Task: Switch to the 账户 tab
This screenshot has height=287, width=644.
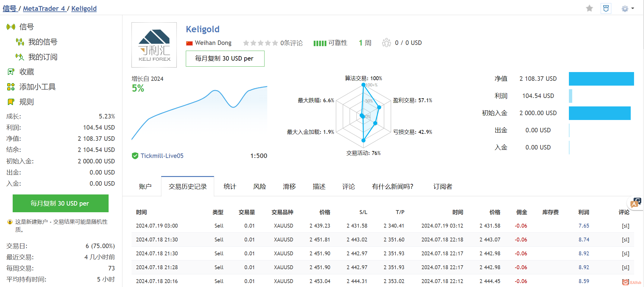Action: tap(145, 187)
